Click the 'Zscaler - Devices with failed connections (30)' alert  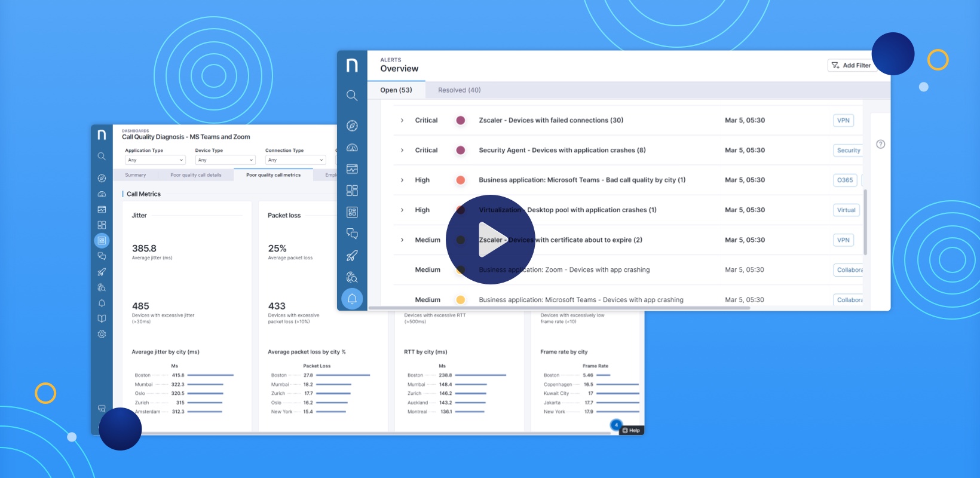[x=551, y=121]
